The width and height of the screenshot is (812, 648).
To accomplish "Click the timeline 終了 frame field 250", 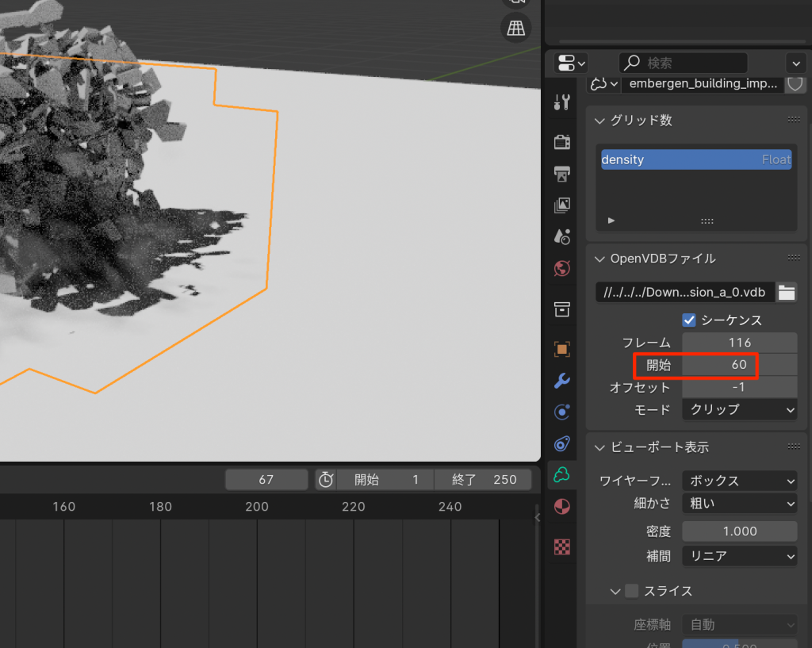I will coord(484,479).
